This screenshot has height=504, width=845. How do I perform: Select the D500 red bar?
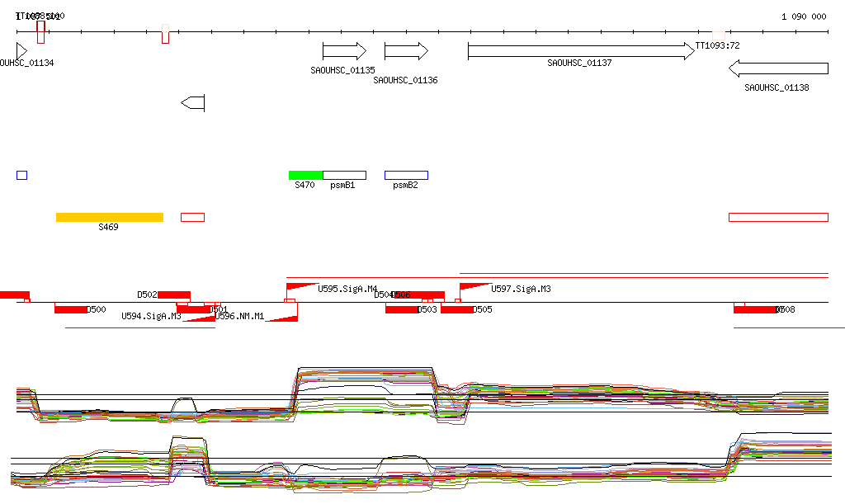tap(71, 309)
